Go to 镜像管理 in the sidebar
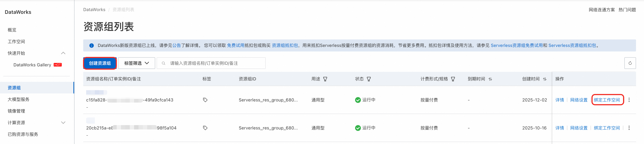Image resolution: width=644 pixels, height=144 pixels. click(16, 111)
